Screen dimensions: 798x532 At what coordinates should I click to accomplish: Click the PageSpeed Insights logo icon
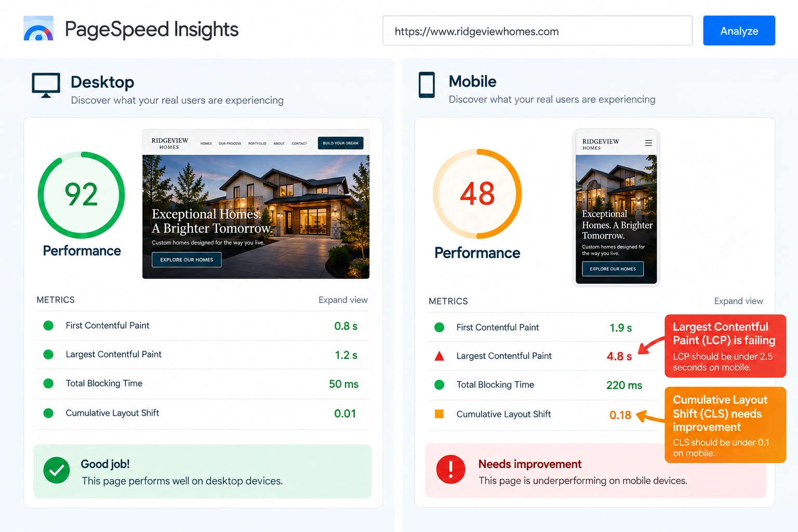point(38,29)
